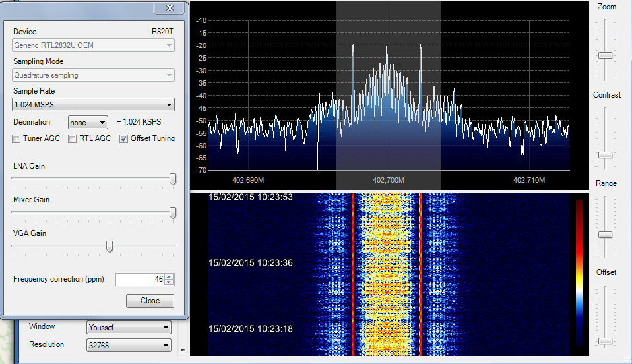The height and width of the screenshot is (364, 632).
Task: Click the Frequency correction ppm field
Action: point(139,280)
